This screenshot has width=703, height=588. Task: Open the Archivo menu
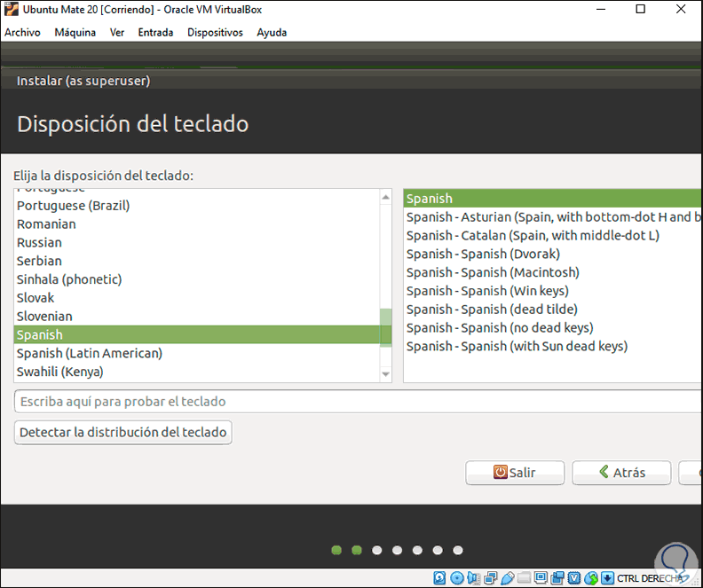(22, 33)
